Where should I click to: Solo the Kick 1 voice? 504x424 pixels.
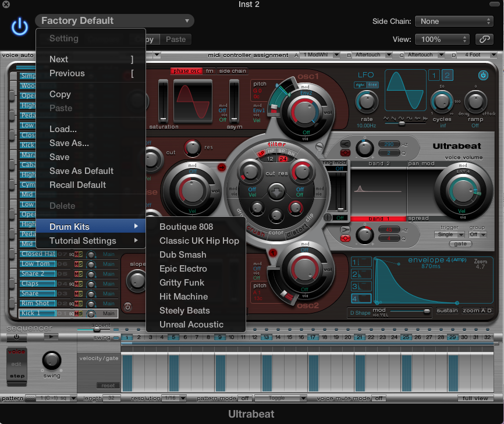tap(81, 313)
